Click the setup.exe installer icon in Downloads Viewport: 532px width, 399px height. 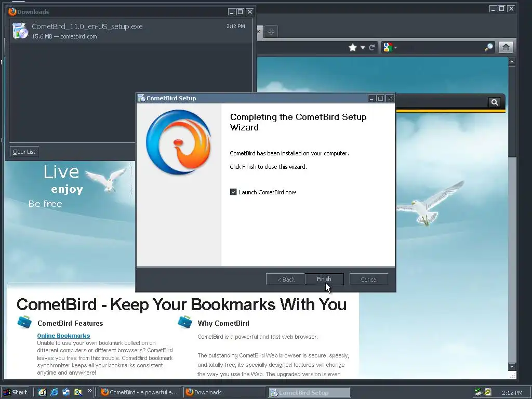[x=20, y=31]
